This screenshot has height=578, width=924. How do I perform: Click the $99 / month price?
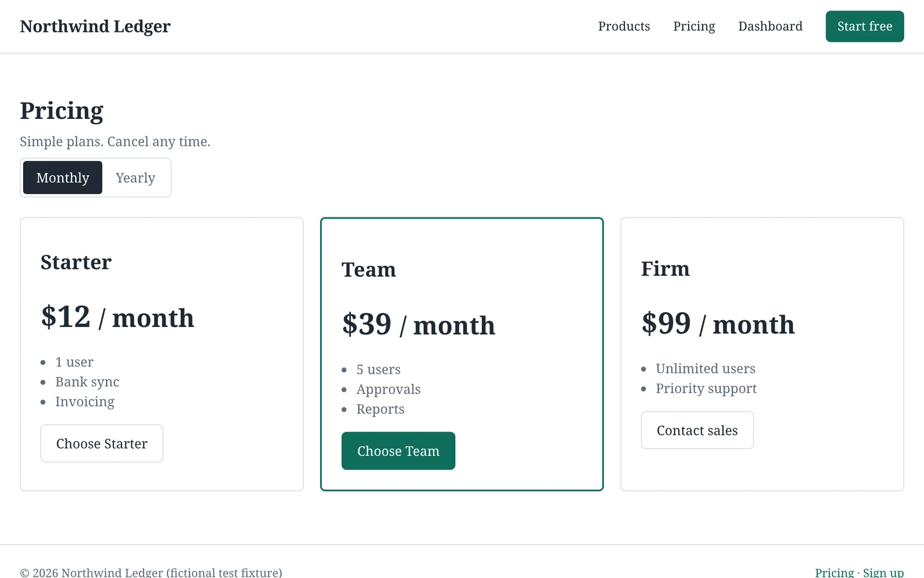[718, 324]
